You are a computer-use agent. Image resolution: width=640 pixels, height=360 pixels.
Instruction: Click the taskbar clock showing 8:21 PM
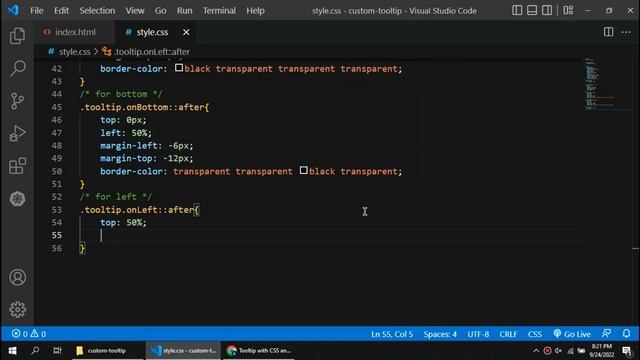[602, 351]
